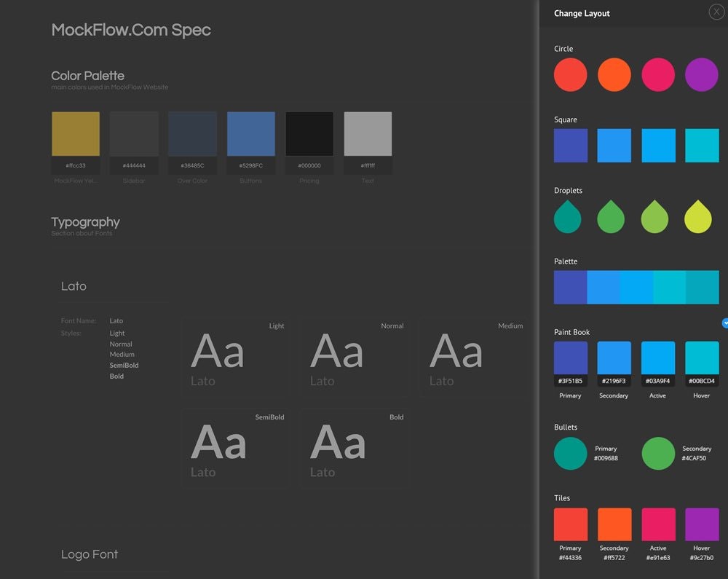Select the Medium Lato font card
The width and height of the screenshot is (728, 579).
pos(474,358)
